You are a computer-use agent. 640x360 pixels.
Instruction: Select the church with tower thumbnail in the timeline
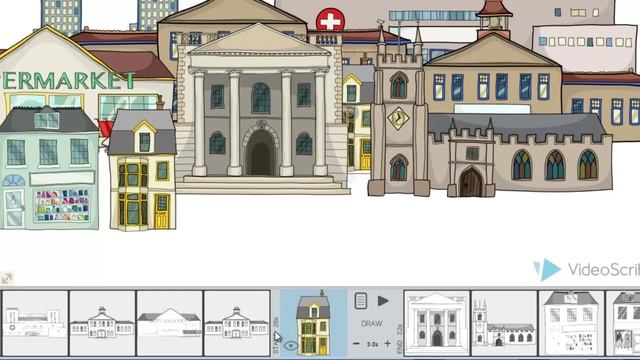pyautogui.click(x=504, y=323)
